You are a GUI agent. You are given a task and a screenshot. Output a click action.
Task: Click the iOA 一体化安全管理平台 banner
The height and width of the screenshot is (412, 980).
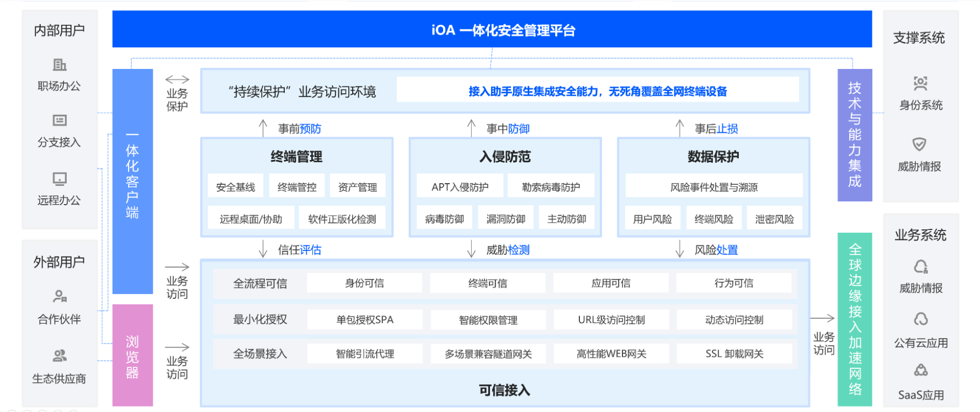[x=492, y=29]
